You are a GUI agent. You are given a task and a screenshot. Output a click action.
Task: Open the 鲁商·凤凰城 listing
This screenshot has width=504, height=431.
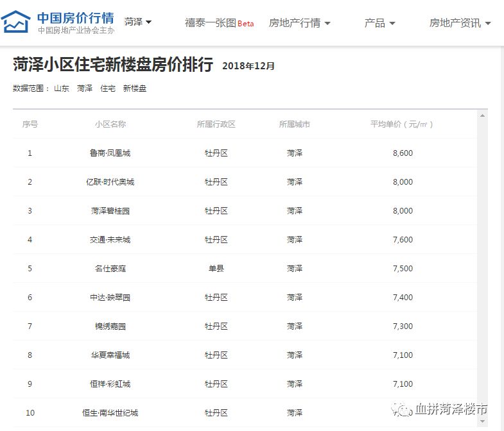[x=110, y=153]
